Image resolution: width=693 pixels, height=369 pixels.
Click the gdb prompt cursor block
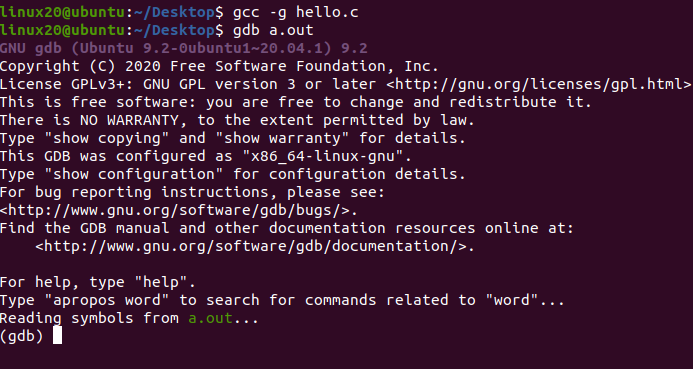[57, 335]
